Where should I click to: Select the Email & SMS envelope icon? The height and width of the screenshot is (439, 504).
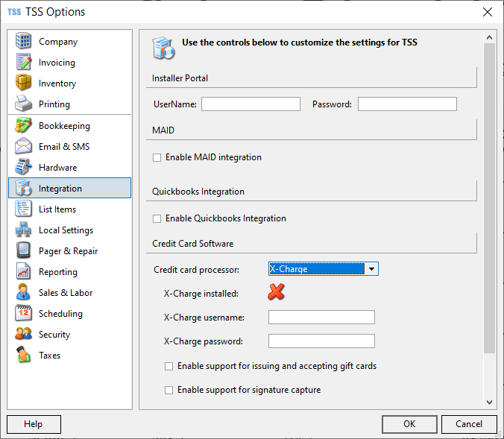(x=23, y=147)
